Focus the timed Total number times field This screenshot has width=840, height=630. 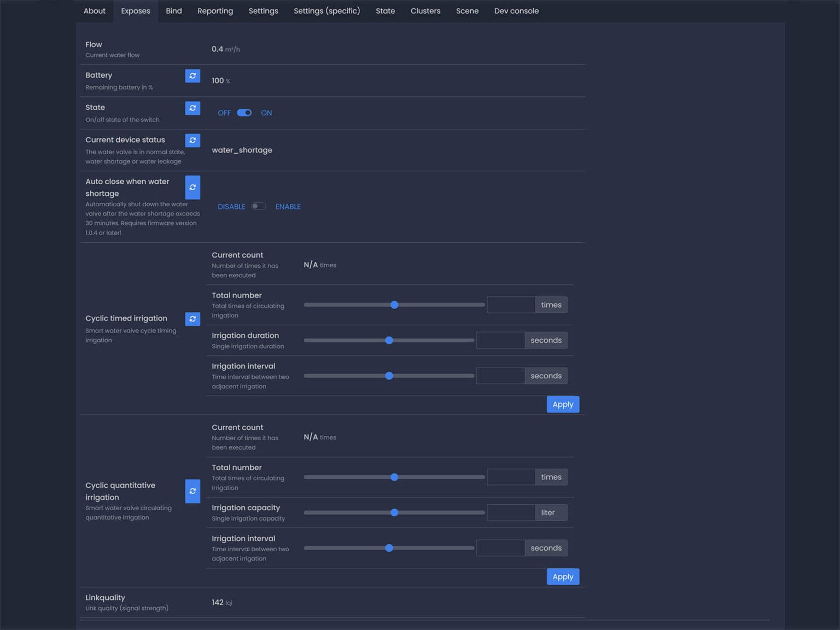coord(511,305)
